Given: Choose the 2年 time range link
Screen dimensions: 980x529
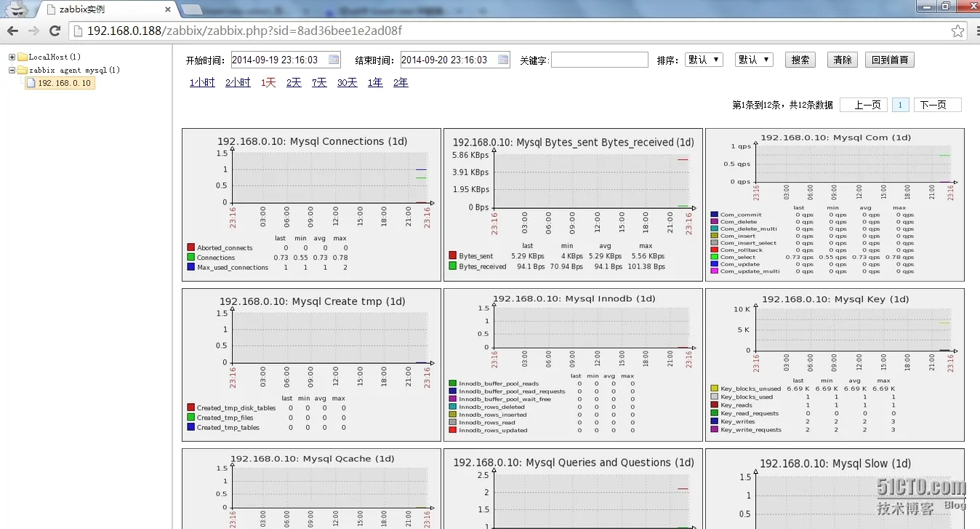Looking at the screenshot, I should tap(401, 83).
